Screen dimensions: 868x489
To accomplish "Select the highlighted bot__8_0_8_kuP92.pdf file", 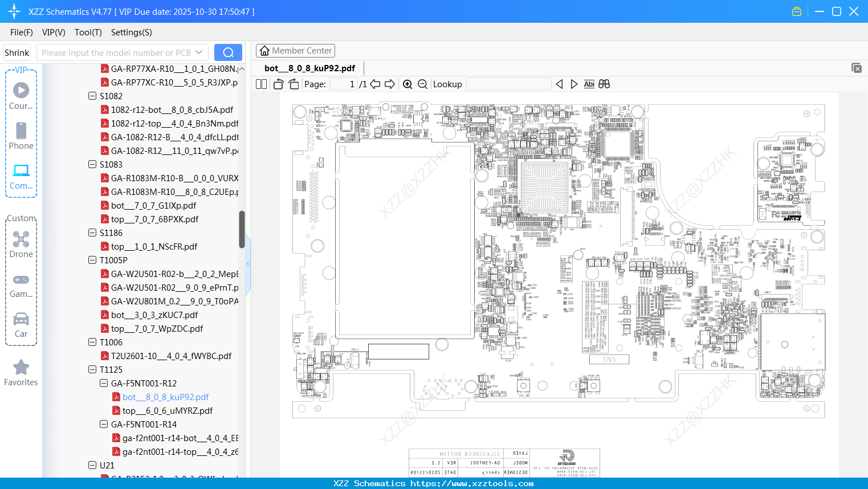I will point(165,397).
